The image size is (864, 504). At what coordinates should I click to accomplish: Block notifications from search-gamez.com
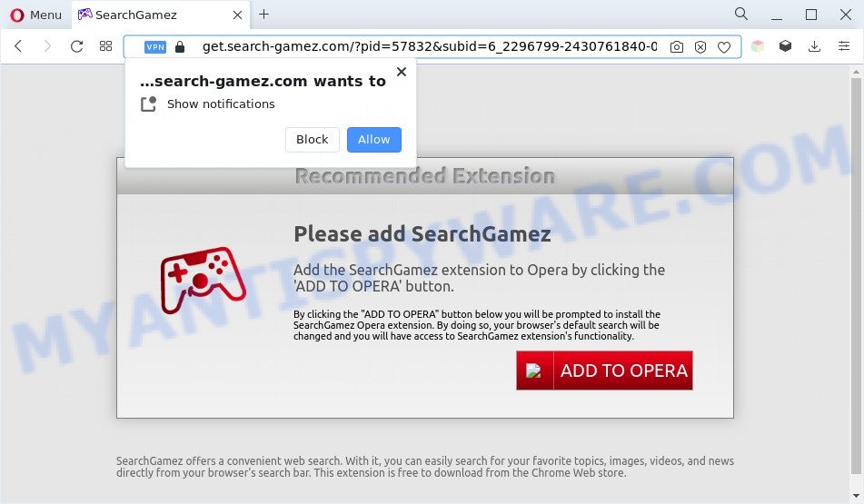(x=312, y=139)
